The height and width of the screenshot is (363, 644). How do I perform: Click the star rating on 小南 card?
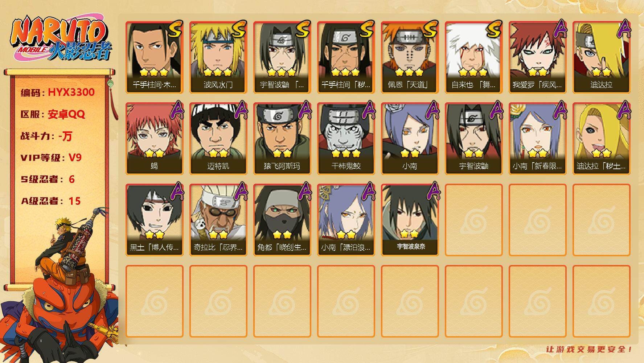pyautogui.click(x=410, y=153)
